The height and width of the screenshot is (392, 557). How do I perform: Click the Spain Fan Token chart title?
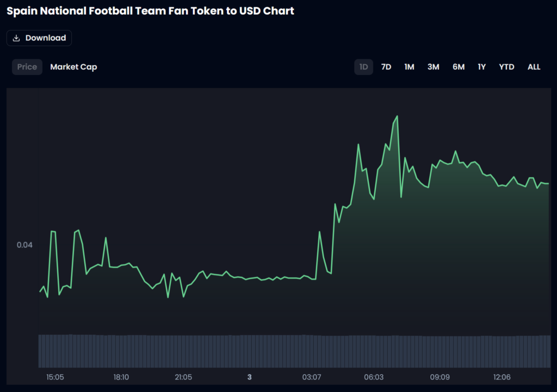(x=150, y=11)
